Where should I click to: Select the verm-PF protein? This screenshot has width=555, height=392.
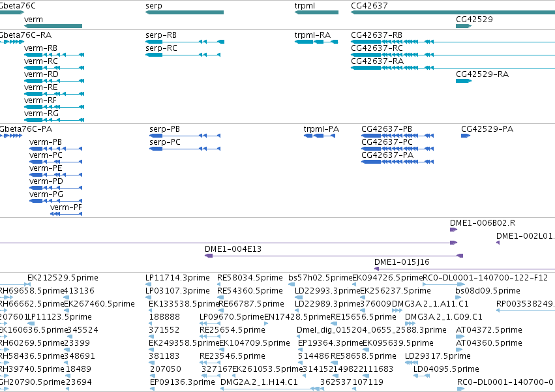coord(66,214)
